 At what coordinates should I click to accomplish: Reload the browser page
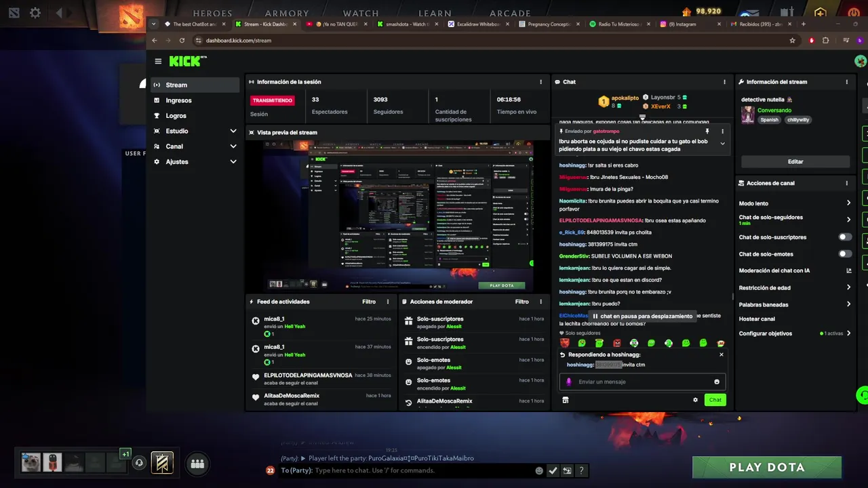click(x=182, y=41)
